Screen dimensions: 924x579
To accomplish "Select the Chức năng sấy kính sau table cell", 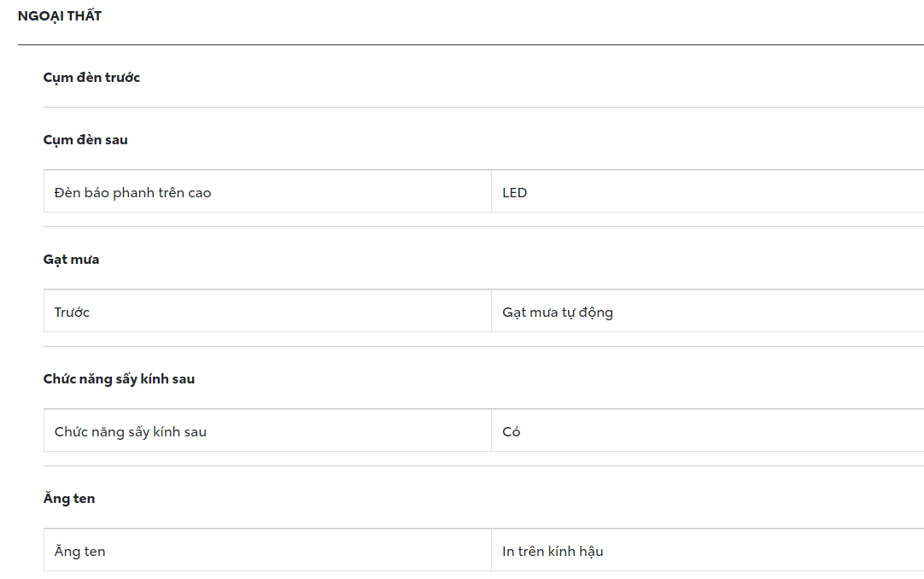I will pos(131,432).
